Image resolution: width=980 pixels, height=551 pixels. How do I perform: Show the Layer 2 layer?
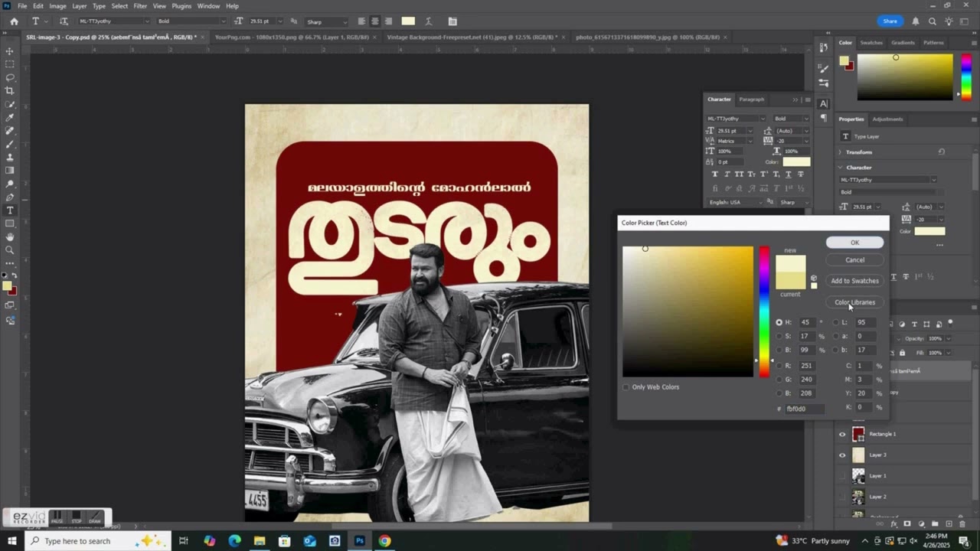(x=842, y=496)
